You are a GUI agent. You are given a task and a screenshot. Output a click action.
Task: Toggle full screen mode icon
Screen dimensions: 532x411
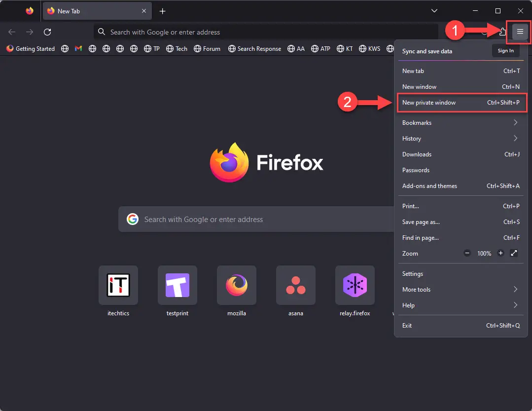(x=514, y=253)
